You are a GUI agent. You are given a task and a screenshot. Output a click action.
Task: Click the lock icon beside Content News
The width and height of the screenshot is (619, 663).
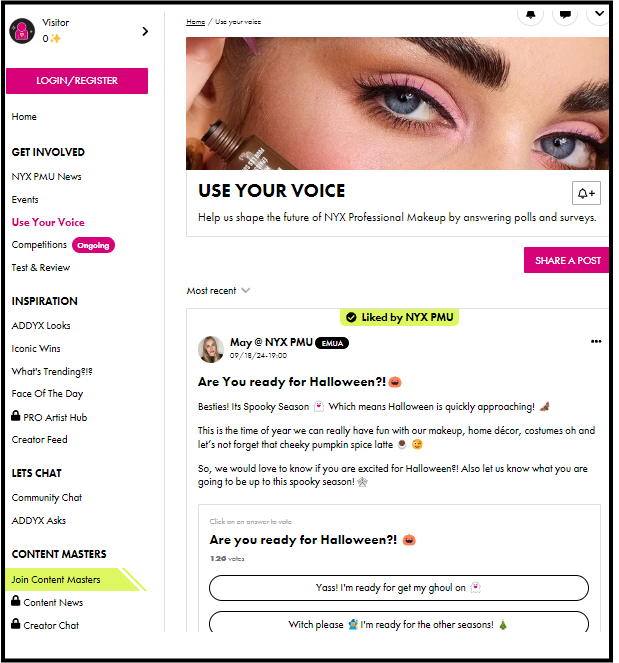(x=16, y=600)
